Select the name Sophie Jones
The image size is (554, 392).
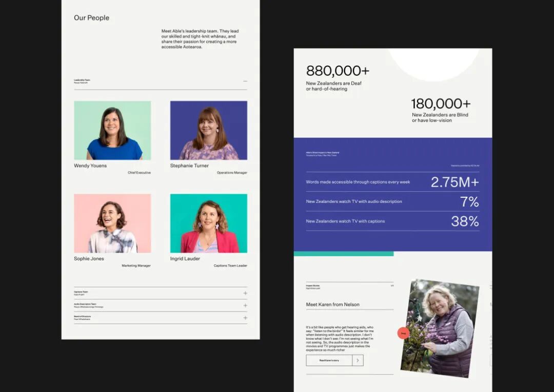89,259
